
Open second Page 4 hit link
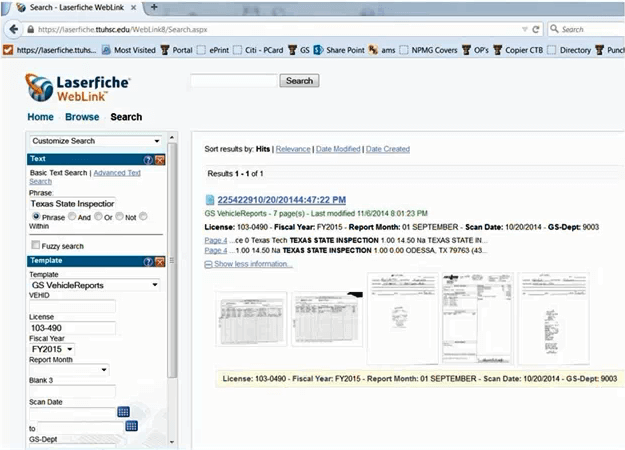coord(216,251)
